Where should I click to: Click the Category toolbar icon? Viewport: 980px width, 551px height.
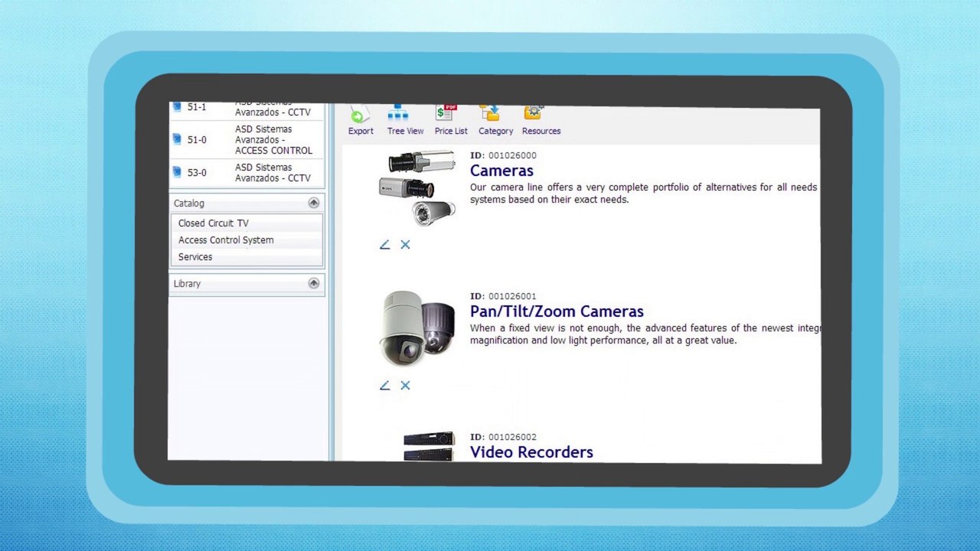click(490, 114)
